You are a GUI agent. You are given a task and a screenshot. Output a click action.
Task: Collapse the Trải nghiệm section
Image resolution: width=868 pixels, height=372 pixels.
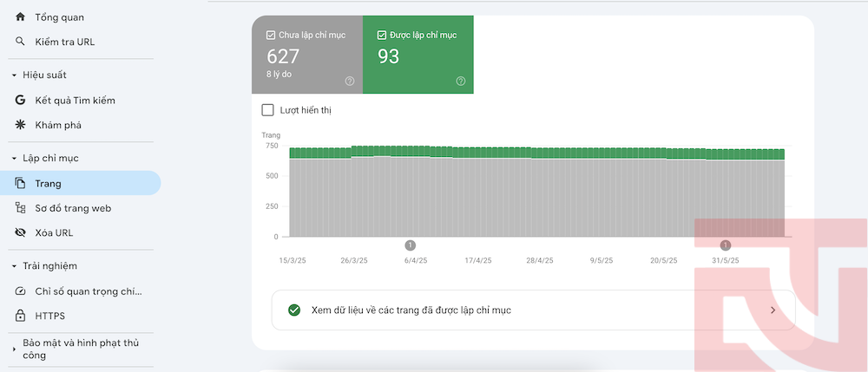click(15, 266)
